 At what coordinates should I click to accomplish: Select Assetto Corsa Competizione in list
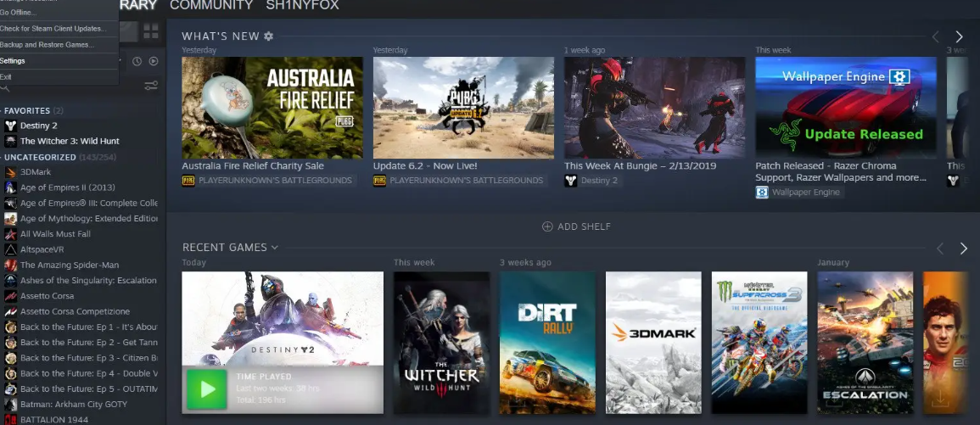(82, 311)
